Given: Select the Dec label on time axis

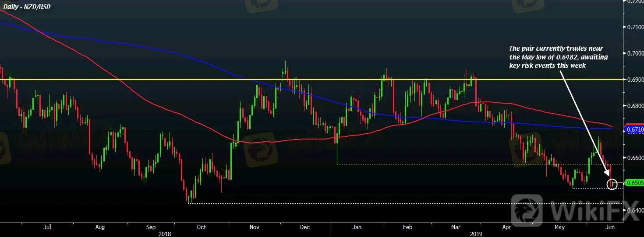Looking at the screenshot, I should click(x=305, y=227).
